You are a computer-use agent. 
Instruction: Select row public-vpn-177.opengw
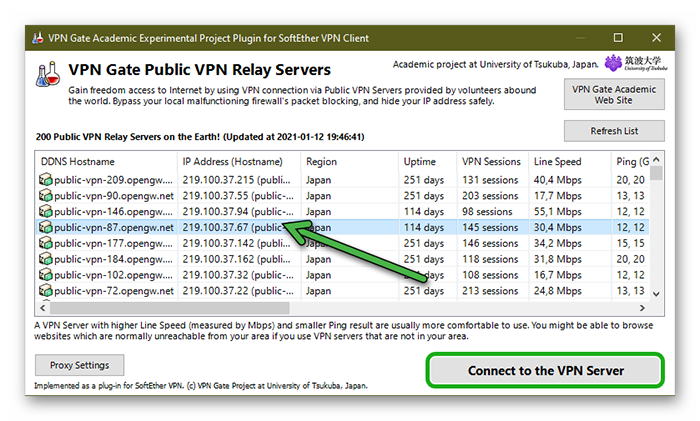342,243
